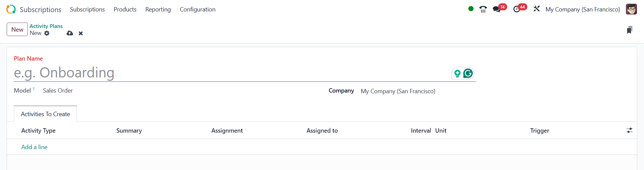Viewport: 644px width, 170px height.
Task: Open the gear actions menu
Action: point(47,33)
